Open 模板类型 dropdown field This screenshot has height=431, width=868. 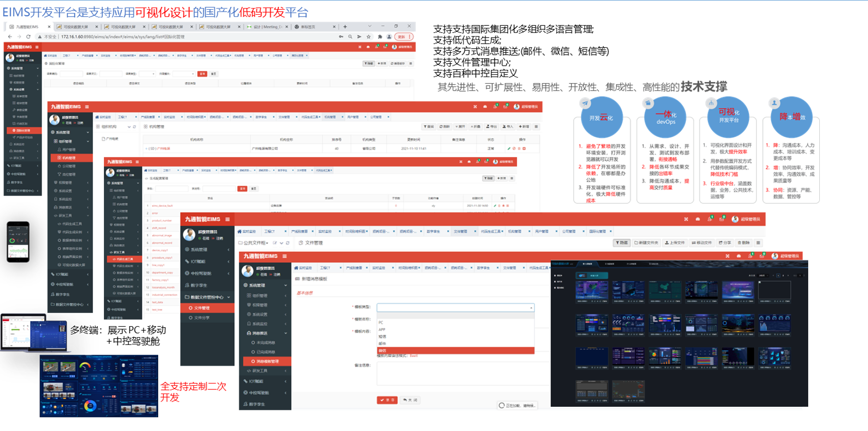point(455,307)
